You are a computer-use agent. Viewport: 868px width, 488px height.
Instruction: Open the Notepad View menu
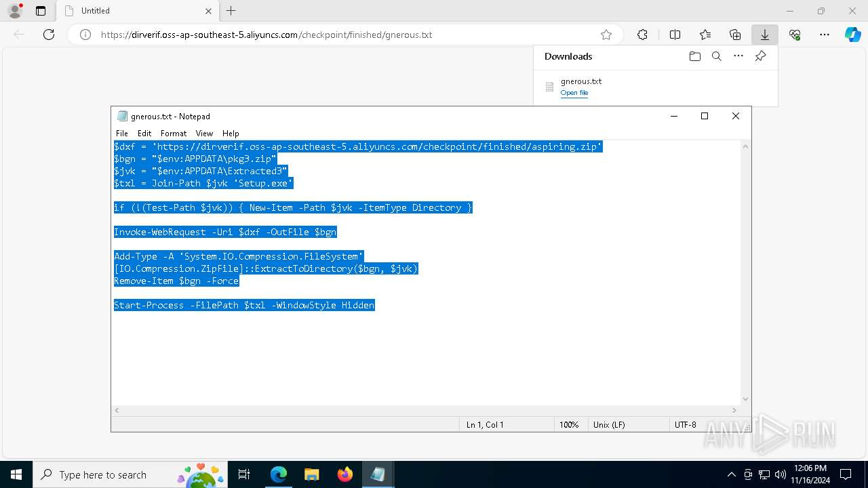[204, 134]
